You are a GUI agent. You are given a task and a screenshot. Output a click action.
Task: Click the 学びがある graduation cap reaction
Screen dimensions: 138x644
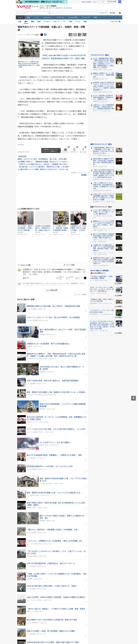[x=66, y=150]
